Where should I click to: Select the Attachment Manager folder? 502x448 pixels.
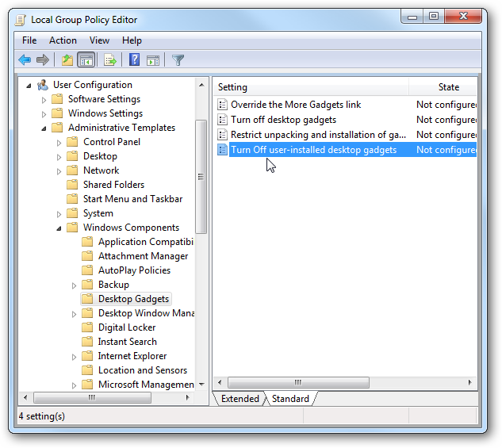(143, 256)
